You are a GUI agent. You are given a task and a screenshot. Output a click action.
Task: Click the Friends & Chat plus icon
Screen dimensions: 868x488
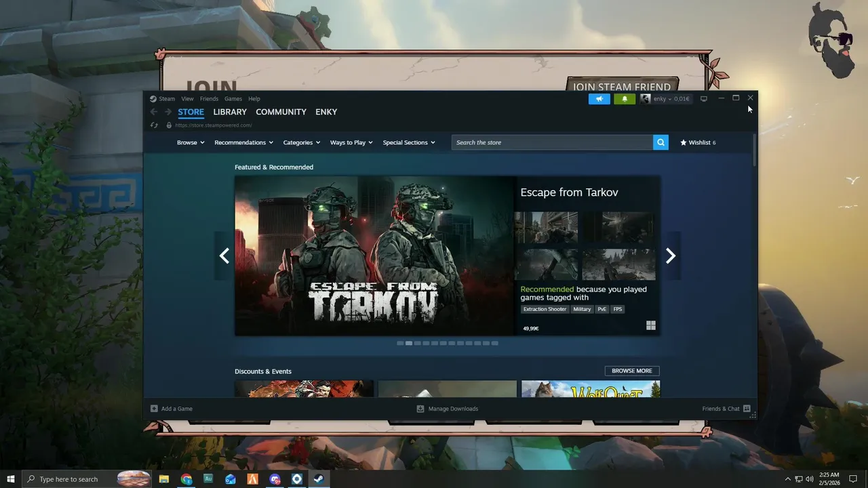pyautogui.click(x=747, y=409)
